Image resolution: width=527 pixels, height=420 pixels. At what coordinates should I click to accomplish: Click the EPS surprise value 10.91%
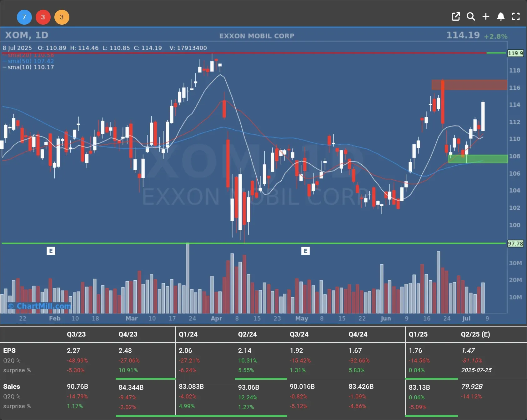point(128,370)
